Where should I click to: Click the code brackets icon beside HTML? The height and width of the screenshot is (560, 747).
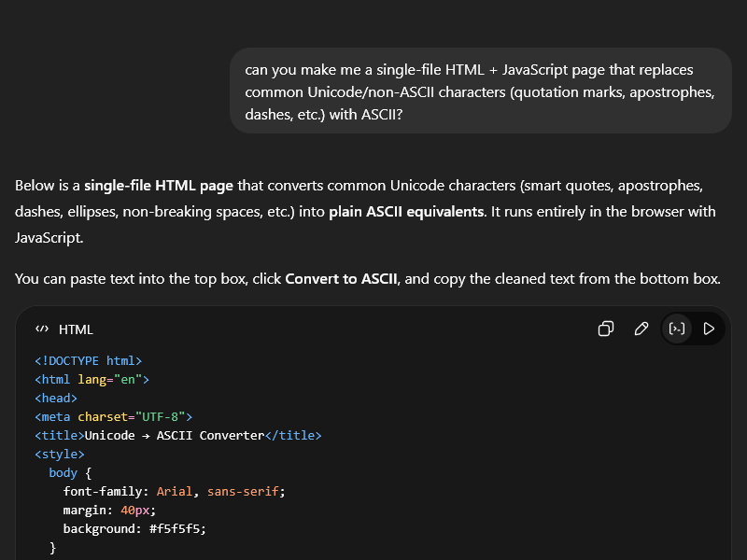click(42, 329)
